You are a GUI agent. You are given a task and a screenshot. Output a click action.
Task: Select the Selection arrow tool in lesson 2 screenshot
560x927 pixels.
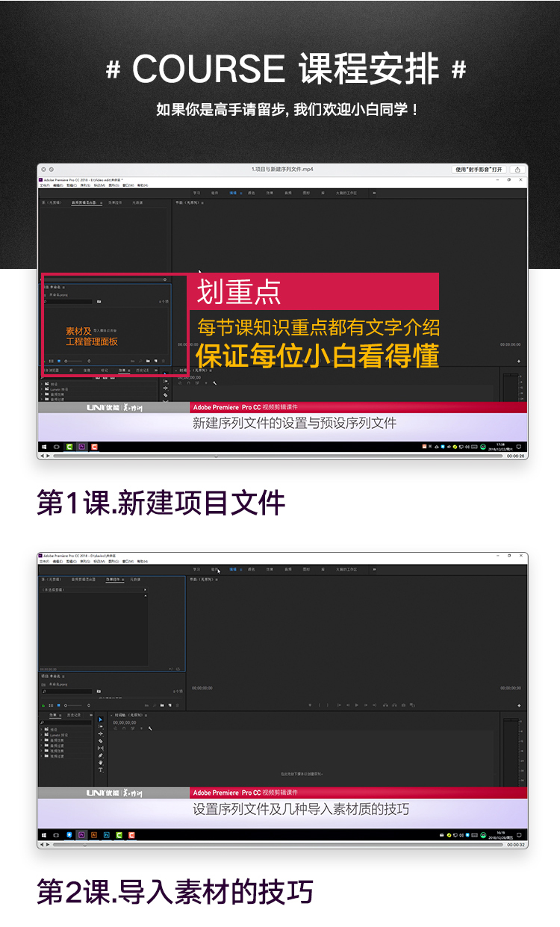point(100,719)
